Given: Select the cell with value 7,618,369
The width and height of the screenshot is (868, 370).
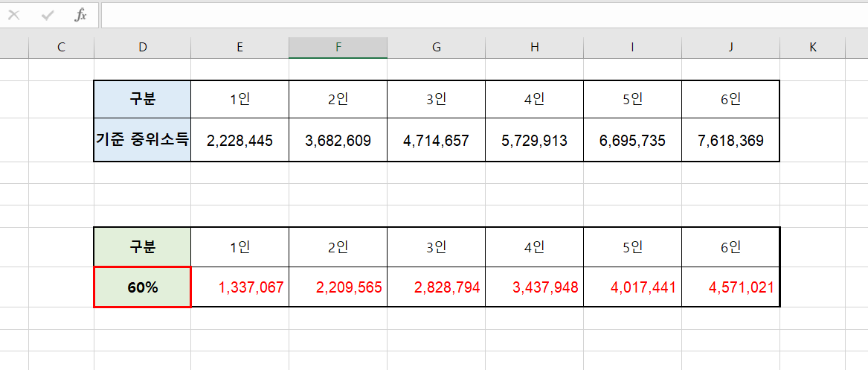Looking at the screenshot, I should (x=730, y=140).
